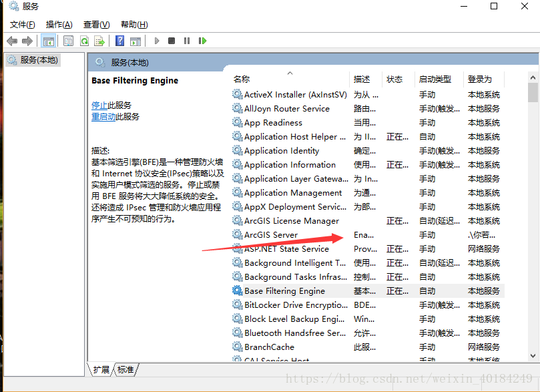Open the 文件(F) menu
This screenshot has width=540, height=392.
coord(23,25)
